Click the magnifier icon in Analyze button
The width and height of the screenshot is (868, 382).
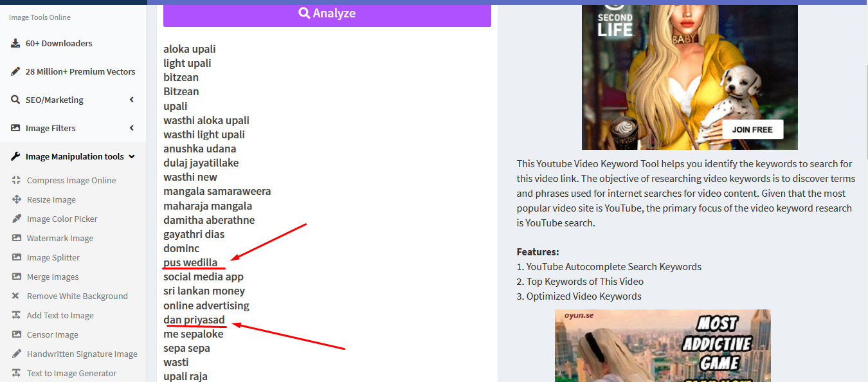coord(304,13)
